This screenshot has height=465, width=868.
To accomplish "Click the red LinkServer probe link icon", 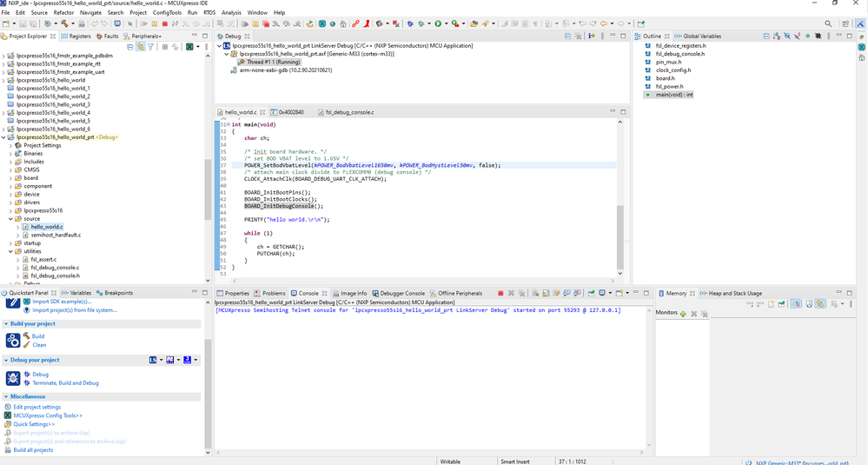I will [x=355, y=23].
